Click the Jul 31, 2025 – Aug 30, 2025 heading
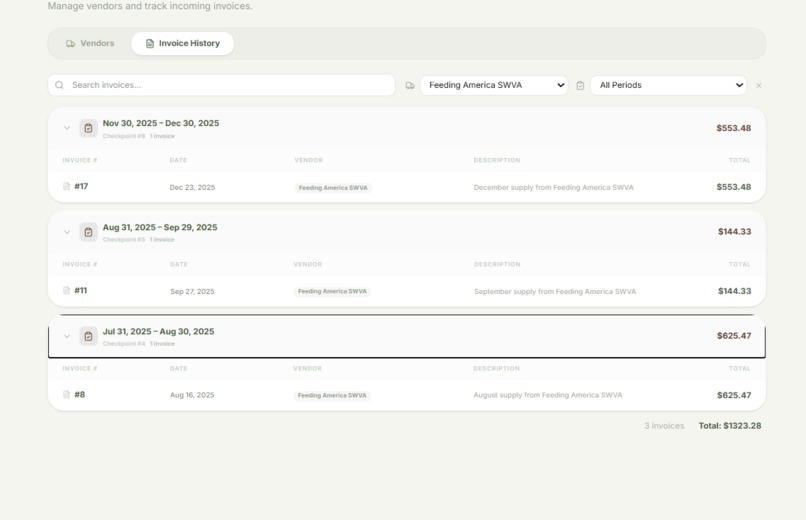 tap(158, 331)
